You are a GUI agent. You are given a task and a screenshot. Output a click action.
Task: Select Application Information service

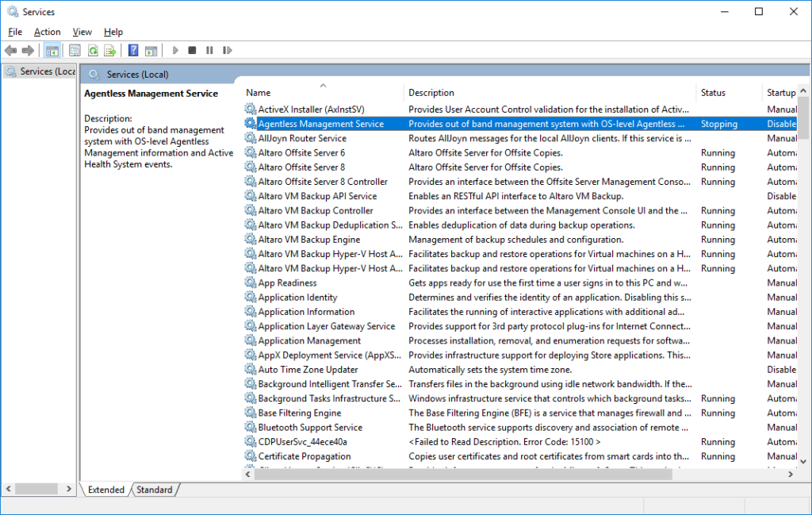520,311
